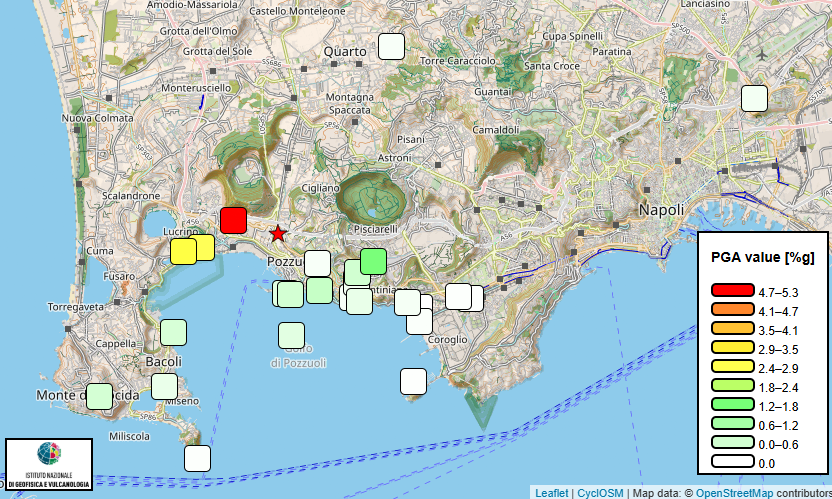Click the white marker right of Pozzuoli label
Viewport: 832px width, 499px height.
point(318,263)
